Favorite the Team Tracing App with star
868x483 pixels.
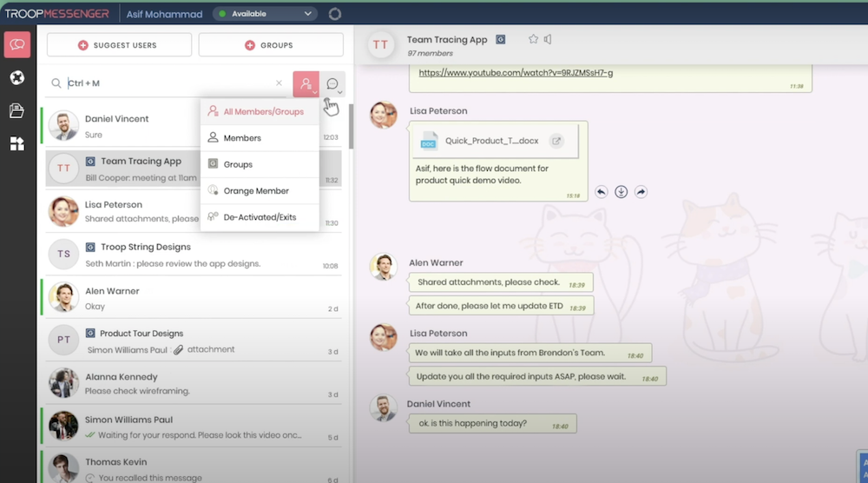click(x=533, y=39)
